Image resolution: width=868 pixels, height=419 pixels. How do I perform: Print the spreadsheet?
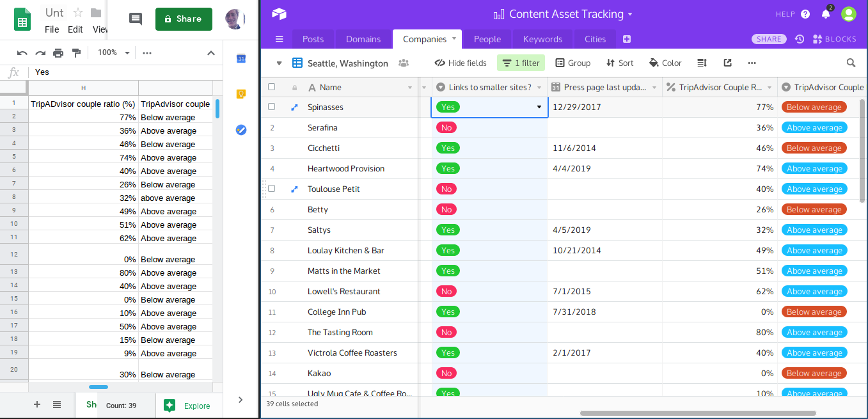tap(58, 52)
